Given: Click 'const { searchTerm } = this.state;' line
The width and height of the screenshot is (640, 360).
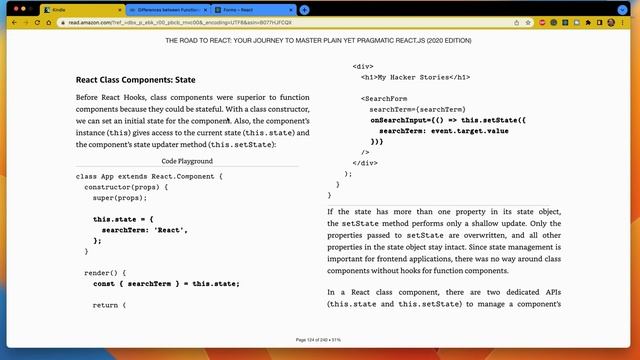Looking at the screenshot, I should [x=166, y=284].
